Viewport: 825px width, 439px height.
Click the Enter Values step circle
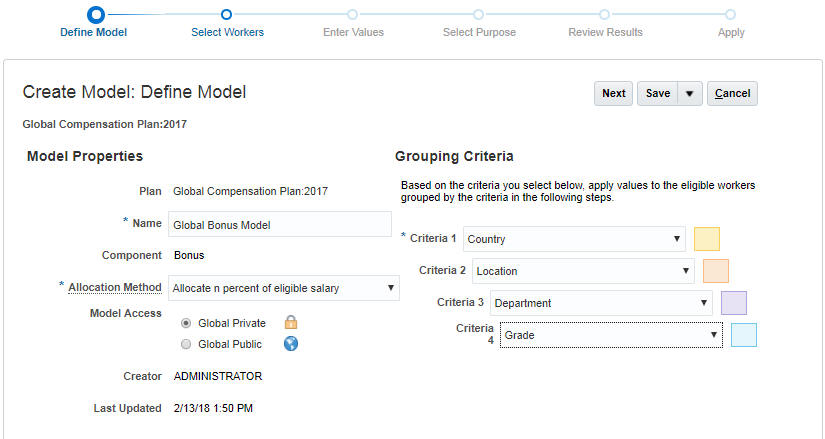(x=352, y=14)
